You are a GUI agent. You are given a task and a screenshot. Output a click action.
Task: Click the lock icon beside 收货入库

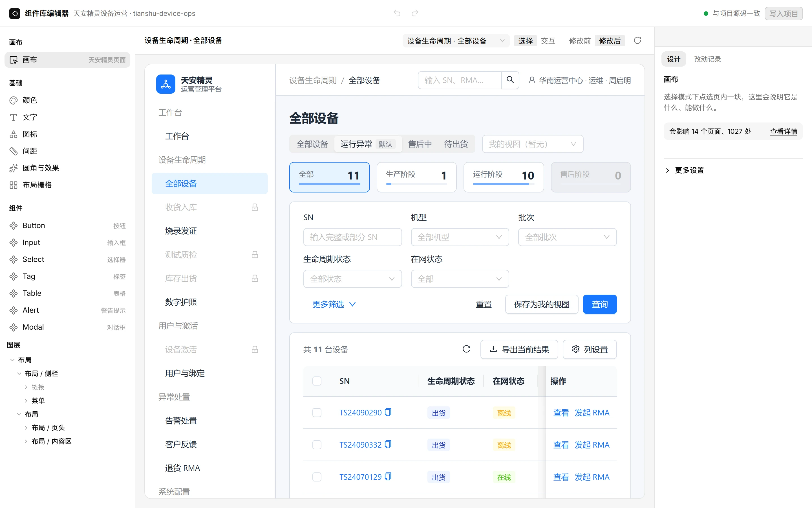coord(255,207)
